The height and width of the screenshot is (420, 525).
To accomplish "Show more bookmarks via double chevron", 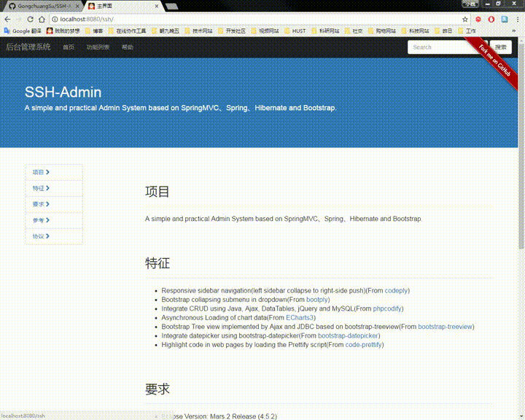I will click(x=513, y=31).
